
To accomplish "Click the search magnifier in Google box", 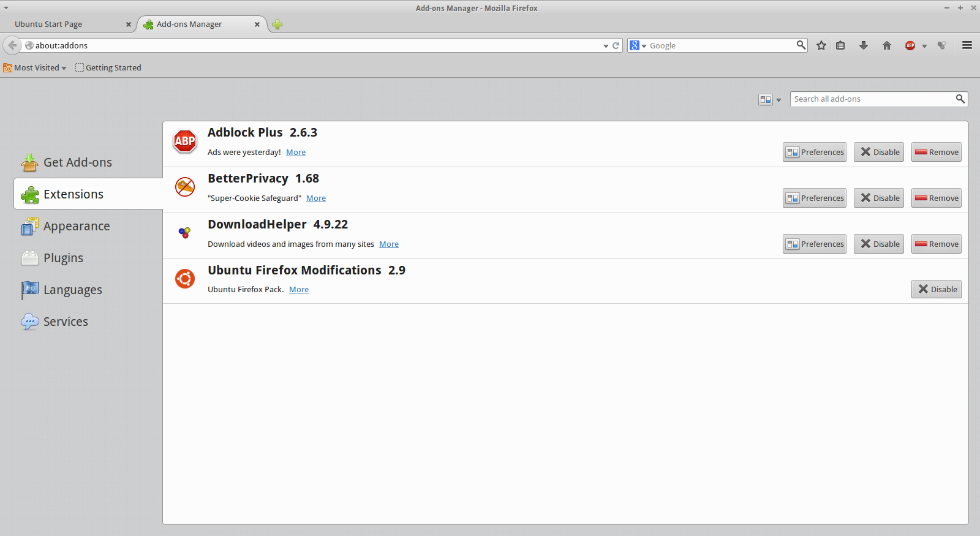I will (x=801, y=45).
